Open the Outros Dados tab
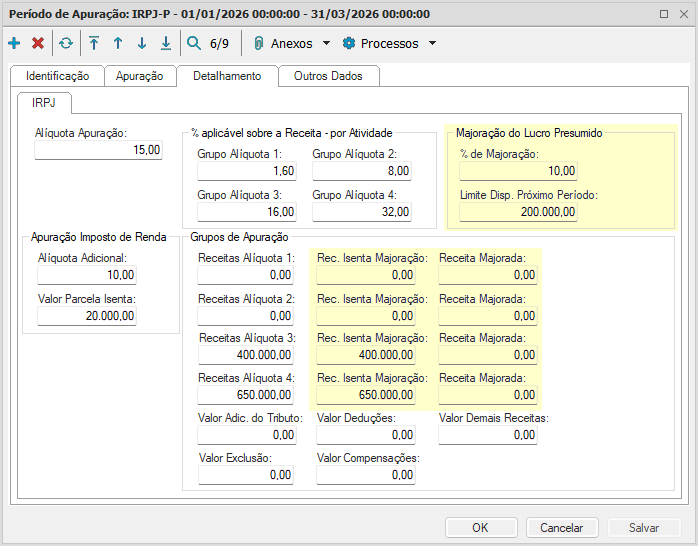The height and width of the screenshot is (546, 698). [328, 76]
